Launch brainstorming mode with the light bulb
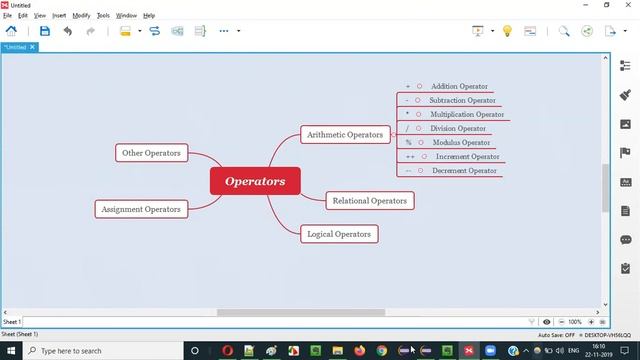 click(x=507, y=31)
